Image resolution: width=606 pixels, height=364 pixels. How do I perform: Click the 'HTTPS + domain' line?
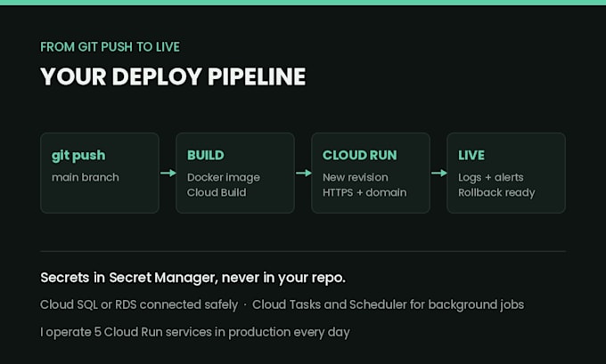[x=364, y=192]
